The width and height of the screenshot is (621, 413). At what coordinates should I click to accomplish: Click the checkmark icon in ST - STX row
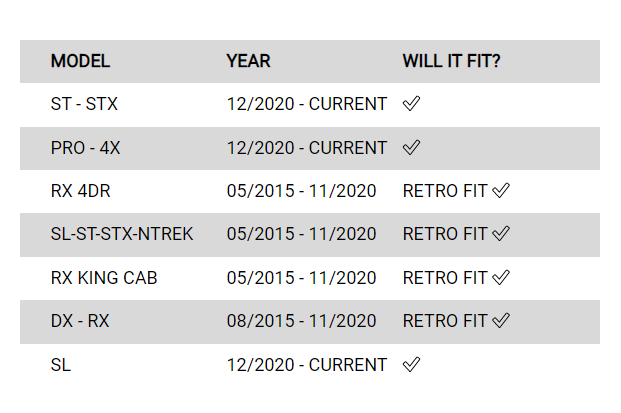coord(411,104)
